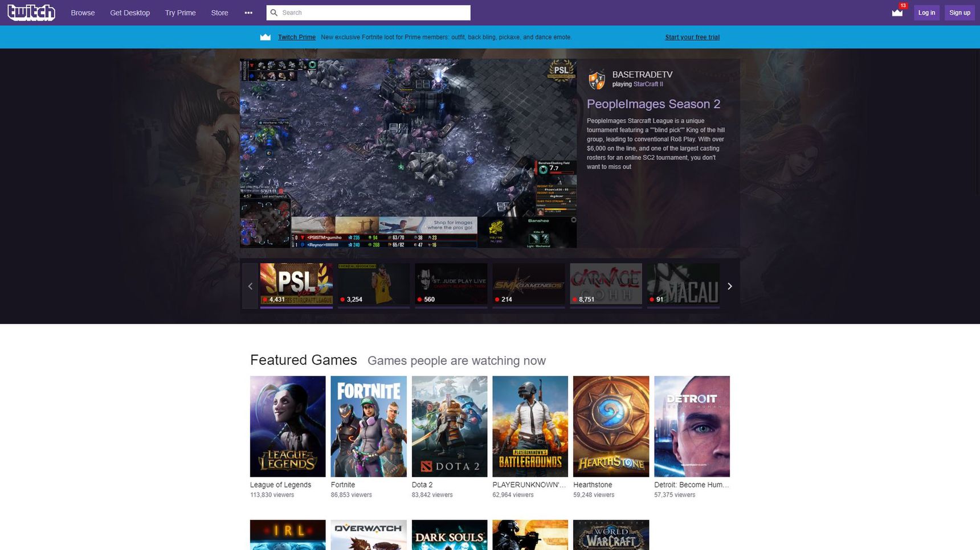Open the three-dots more menu

click(x=248, y=13)
